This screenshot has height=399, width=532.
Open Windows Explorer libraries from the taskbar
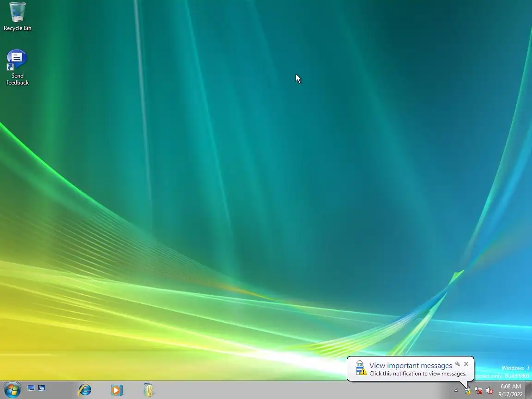click(x=148, y=390)
